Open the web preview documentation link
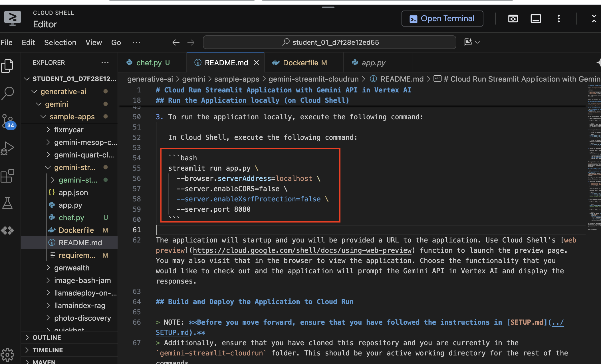Viewport: 601px width, 364px height. [x=302, y=250]
